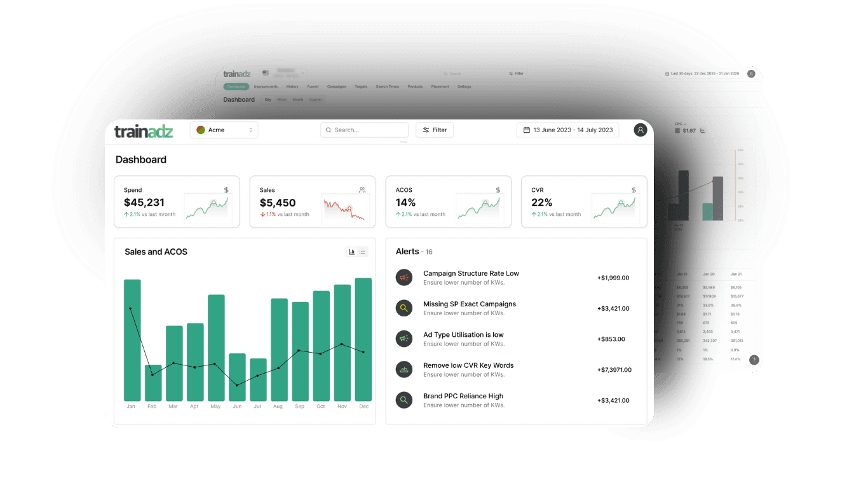Open the blurred account selector in background window
The width and height of the screenshot is (868, 488).
tap(284, 74)
